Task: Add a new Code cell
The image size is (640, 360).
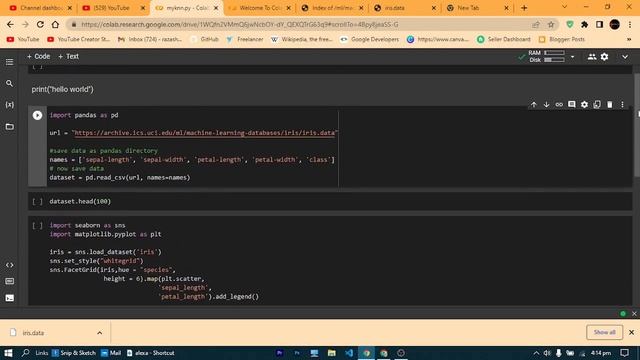Action: [x=38, y=57]
